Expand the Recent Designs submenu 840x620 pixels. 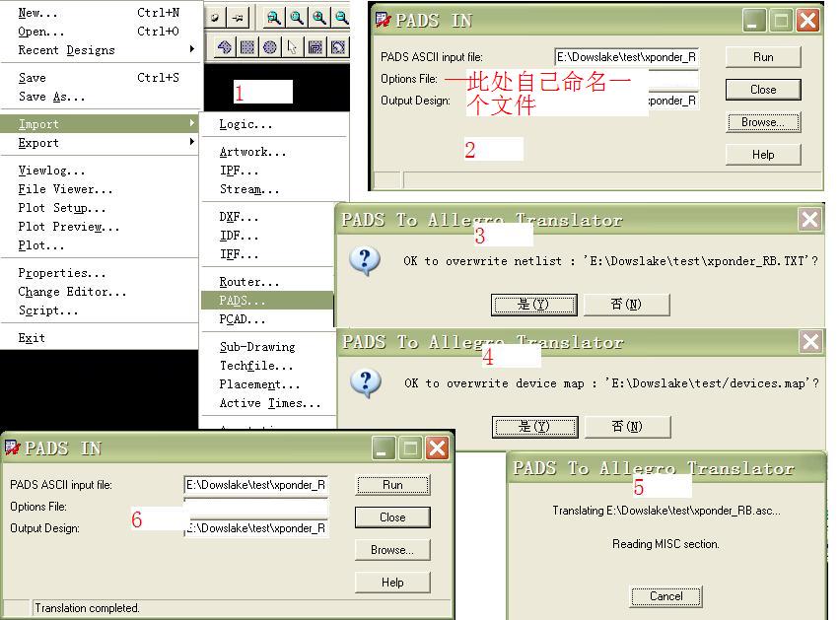click(x=101, y=50)
